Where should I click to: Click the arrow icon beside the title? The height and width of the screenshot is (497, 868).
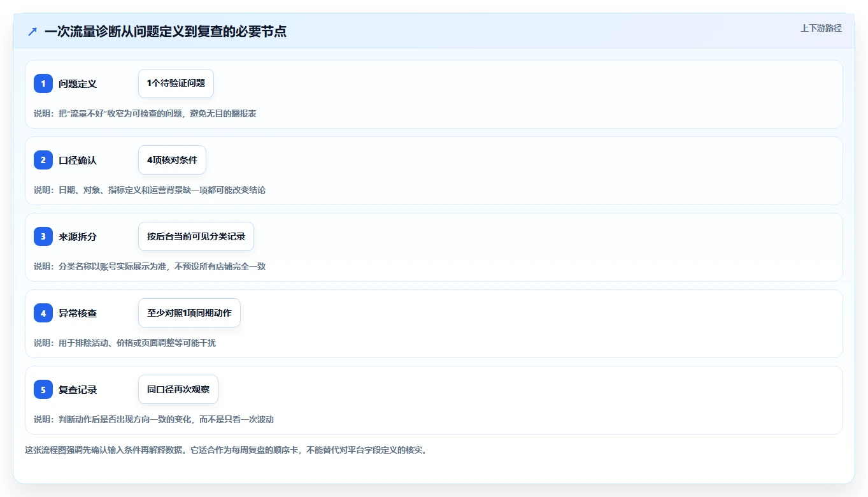[x=32, y=31]
